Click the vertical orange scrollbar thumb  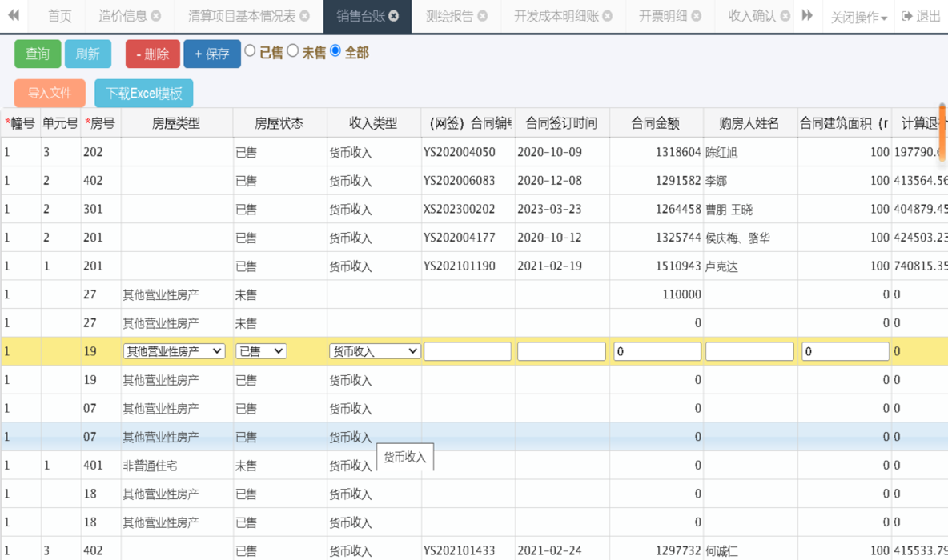point(942,133)
